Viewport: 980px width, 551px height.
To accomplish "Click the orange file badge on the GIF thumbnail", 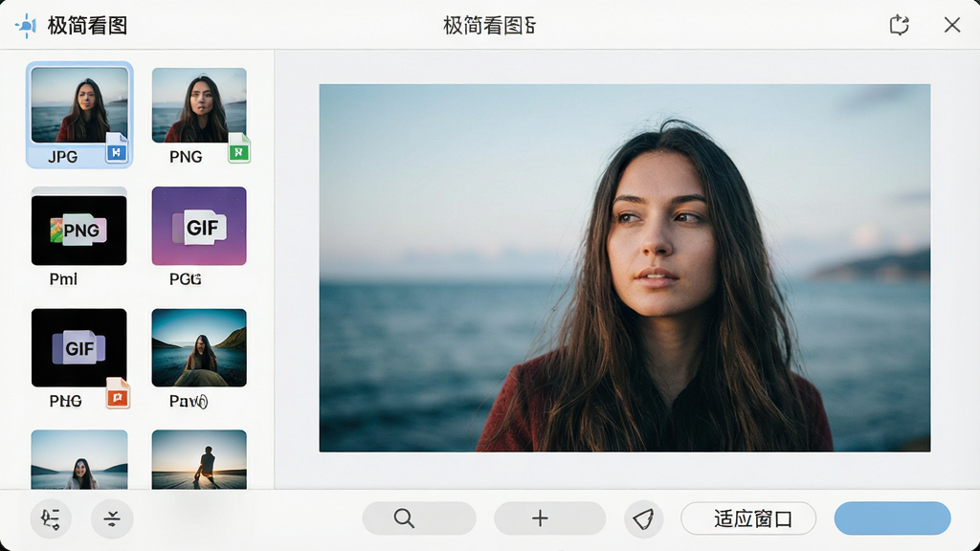I will (118, 393).
